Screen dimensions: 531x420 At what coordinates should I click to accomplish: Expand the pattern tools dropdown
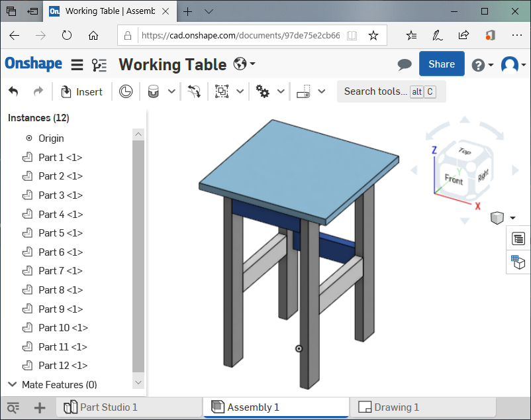click(322, 91)
